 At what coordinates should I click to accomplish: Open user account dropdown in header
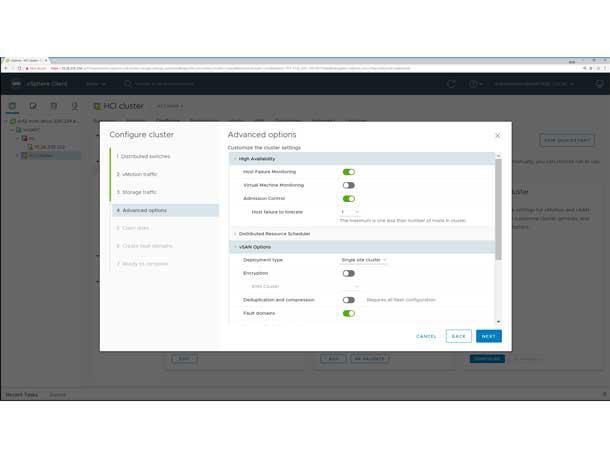pos(533,84)
